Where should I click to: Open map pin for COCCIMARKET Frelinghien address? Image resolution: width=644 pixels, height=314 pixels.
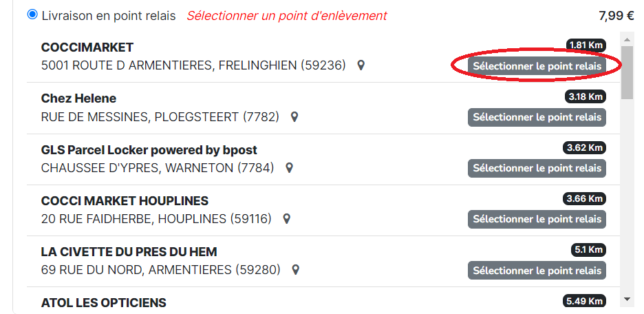pos(361,65)
